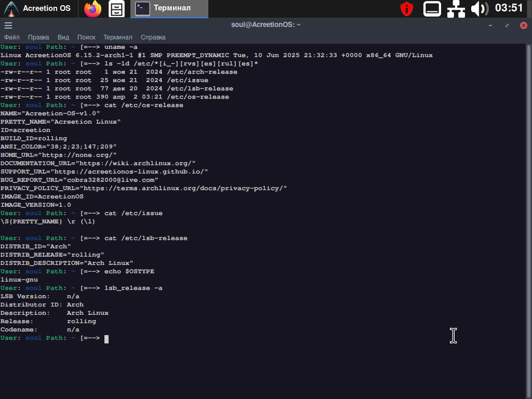Select the Терминал taskbar window button
This screenshot has width=532, height=399.
click(169, 8)
